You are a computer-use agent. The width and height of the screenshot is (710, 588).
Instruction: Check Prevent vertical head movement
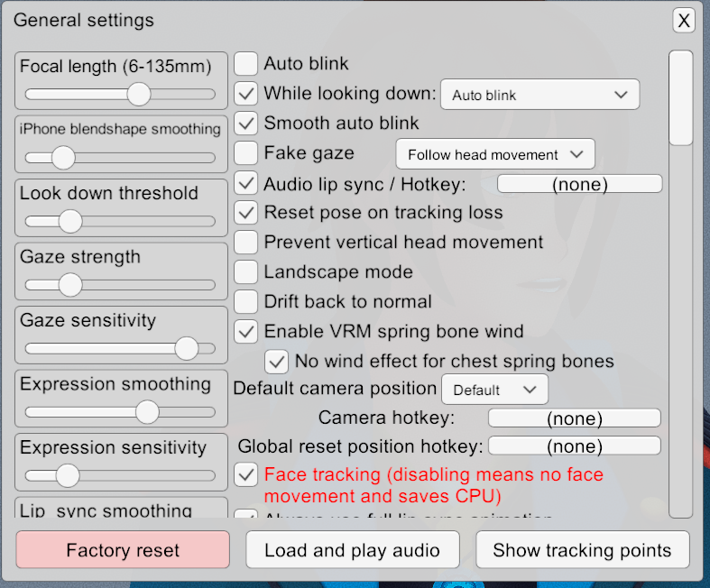pyautogui.click(x=245, y=242)
